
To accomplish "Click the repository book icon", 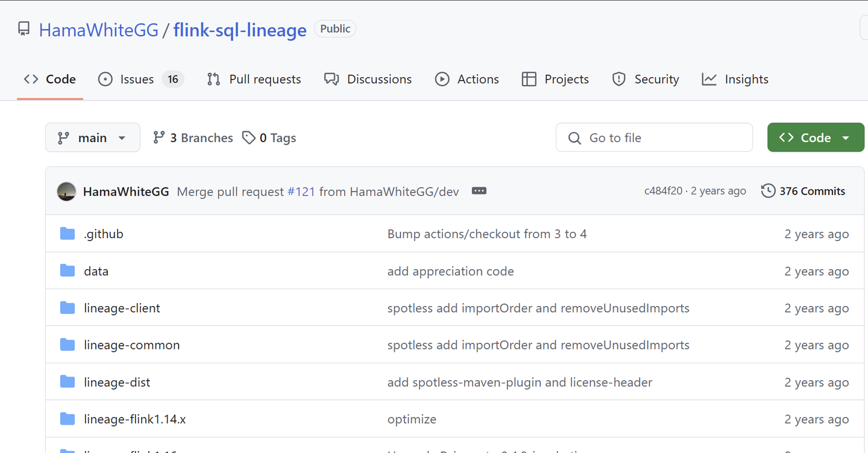I will point(24,29).
